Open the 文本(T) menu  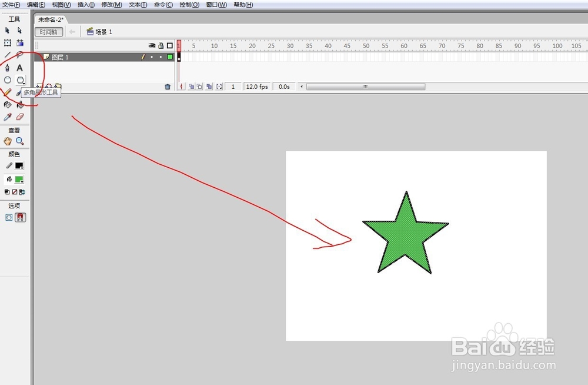(138, 5)
